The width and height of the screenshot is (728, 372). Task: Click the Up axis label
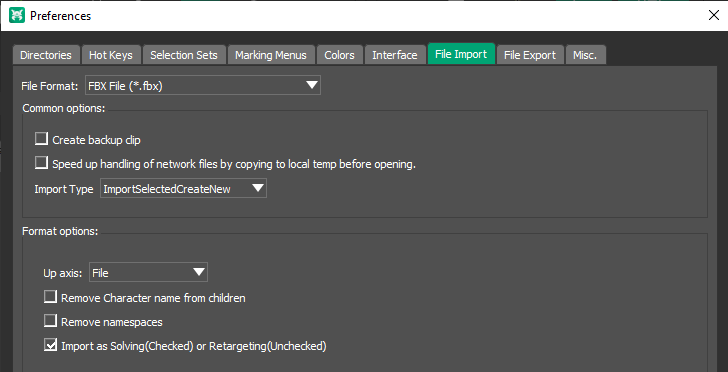click(63, 273)
